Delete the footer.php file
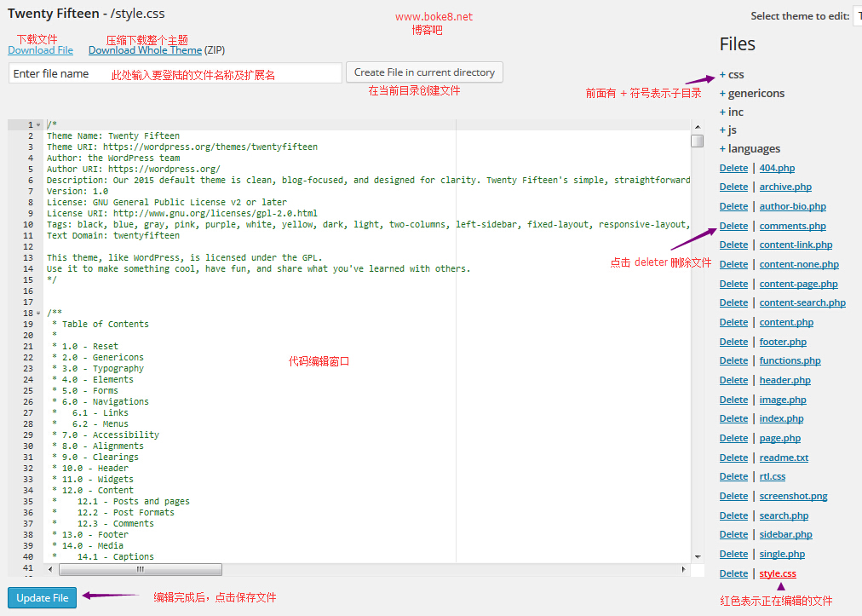 point(733,343)
